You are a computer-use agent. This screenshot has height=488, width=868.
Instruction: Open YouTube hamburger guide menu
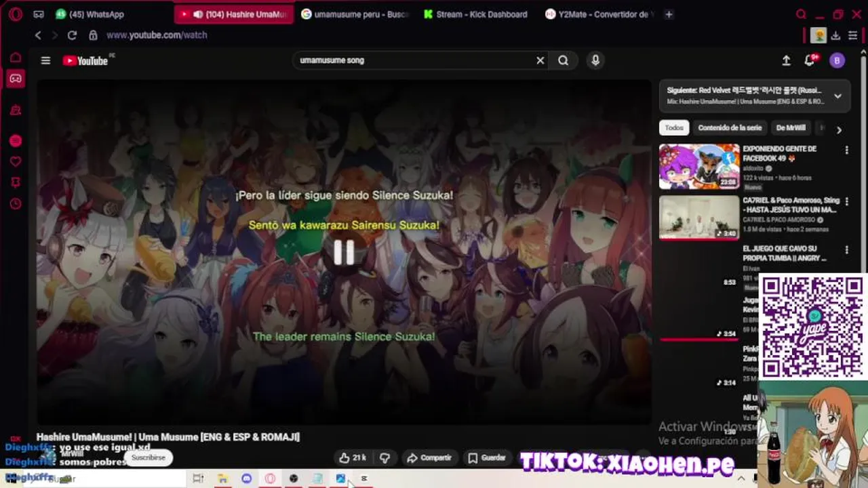click(x=45, y=60)
